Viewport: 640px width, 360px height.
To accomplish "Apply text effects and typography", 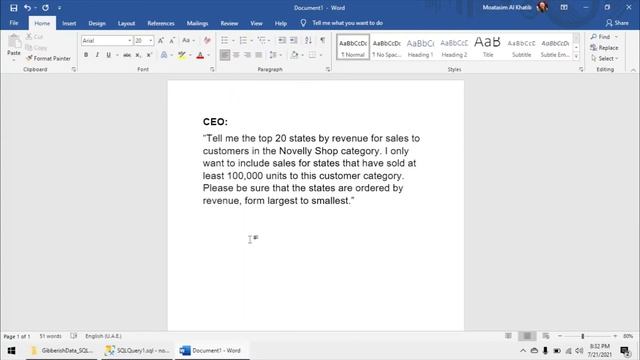I will pyautogui.click(x=164, y=55).
